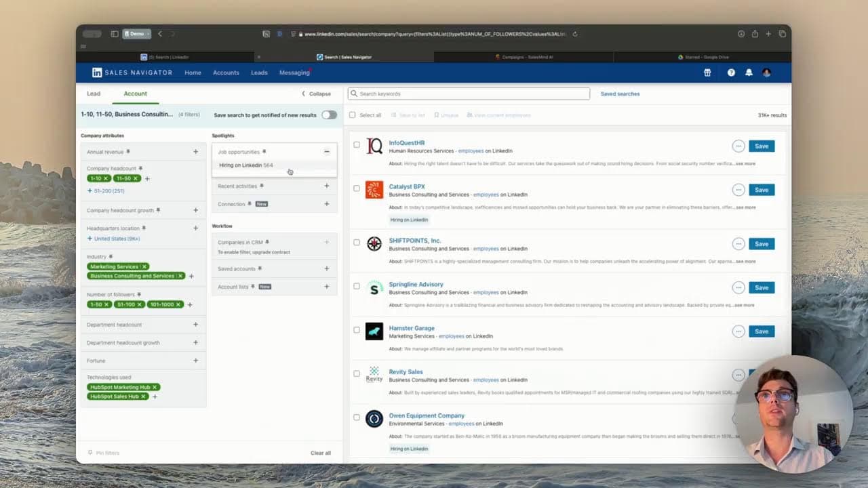Viewport: 868px width, 488px height.
Task: Click the Hamster Garage company logo
Action: pos(374,331)
